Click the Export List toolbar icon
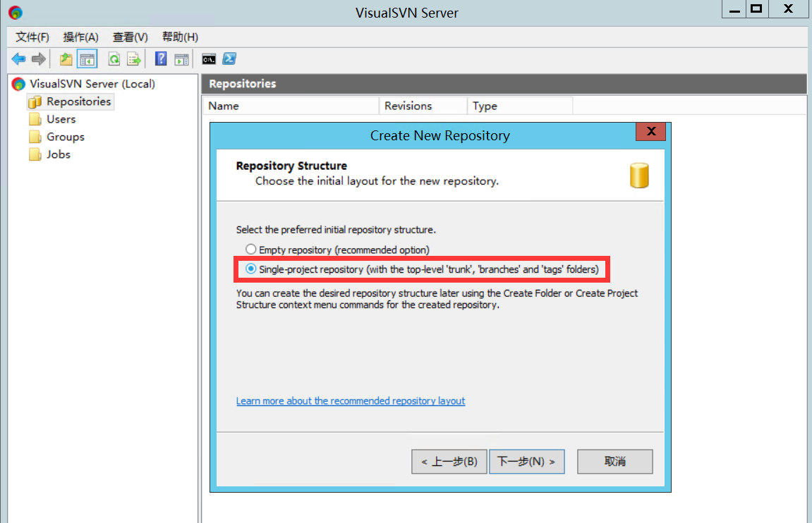This screenshot has width=812, height=523. 133,59
